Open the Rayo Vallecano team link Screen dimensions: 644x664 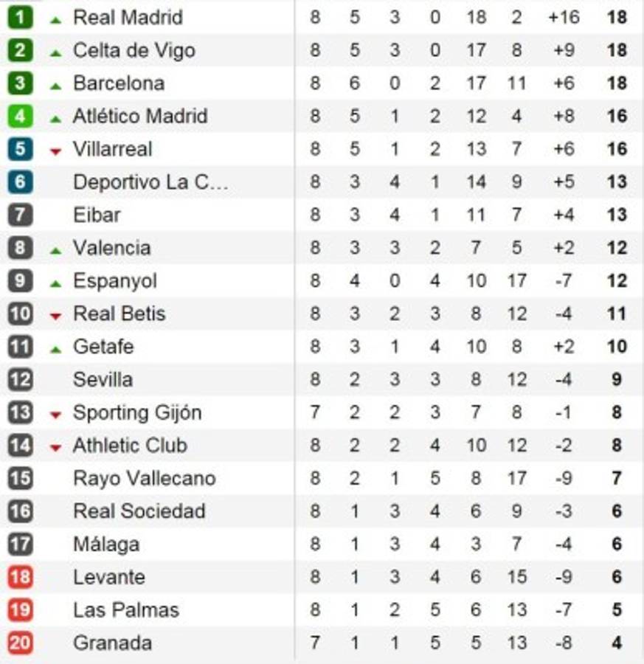[x=144, y=479]
